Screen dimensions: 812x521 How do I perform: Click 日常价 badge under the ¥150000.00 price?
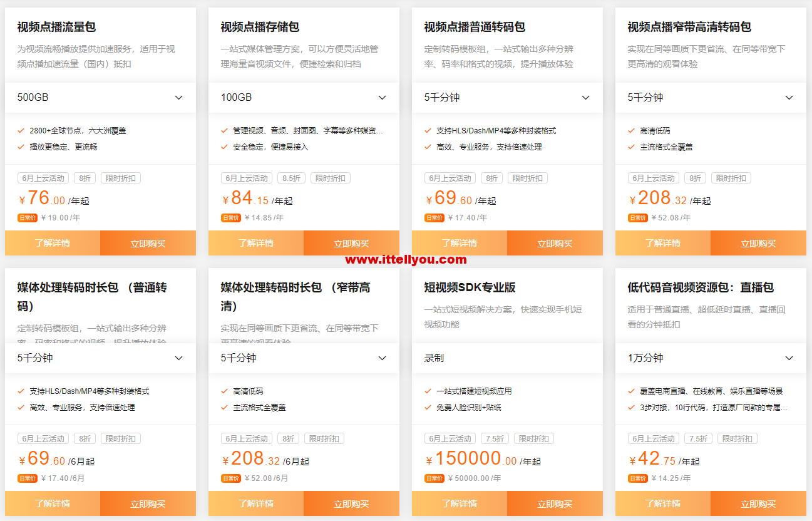pos(434,478)
